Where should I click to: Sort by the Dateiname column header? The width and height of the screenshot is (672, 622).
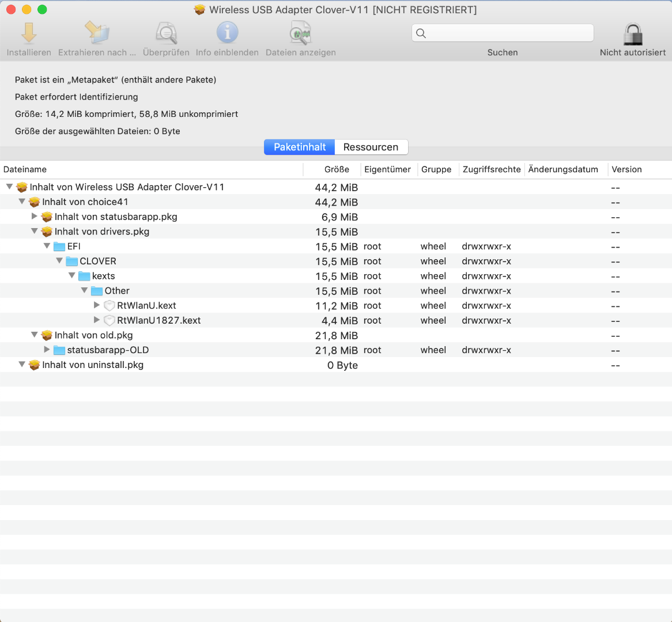[x=25, y=169]
